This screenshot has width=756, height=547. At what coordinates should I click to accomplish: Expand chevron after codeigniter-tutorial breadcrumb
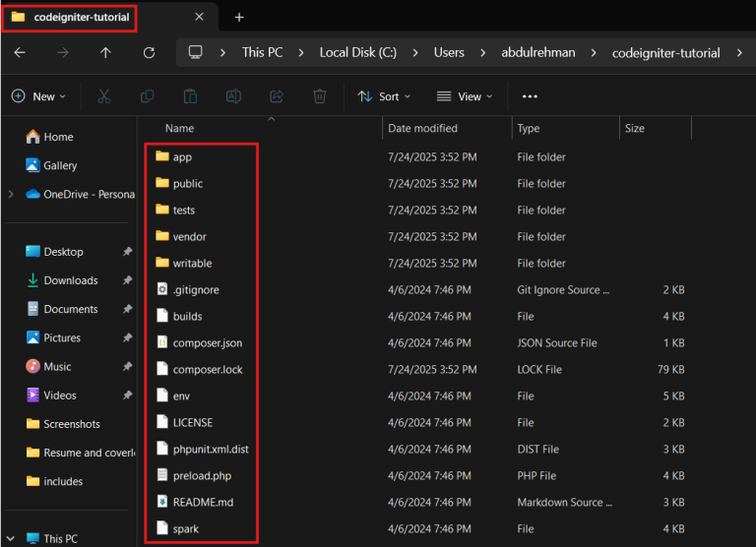click(x=739, y=52)
